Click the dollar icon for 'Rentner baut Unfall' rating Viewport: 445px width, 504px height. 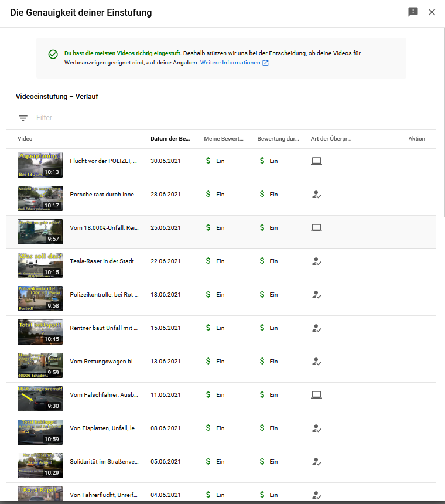[208, 328]
